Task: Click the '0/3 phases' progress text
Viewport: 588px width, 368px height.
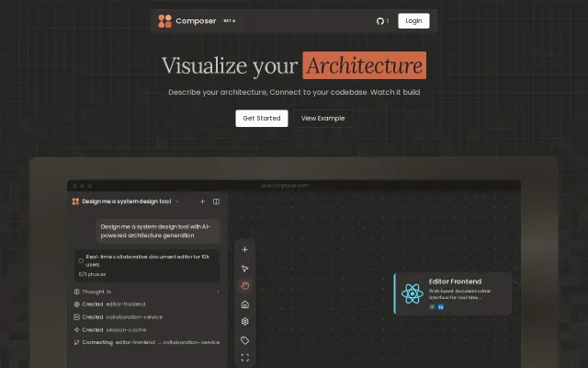Action: 92,274
